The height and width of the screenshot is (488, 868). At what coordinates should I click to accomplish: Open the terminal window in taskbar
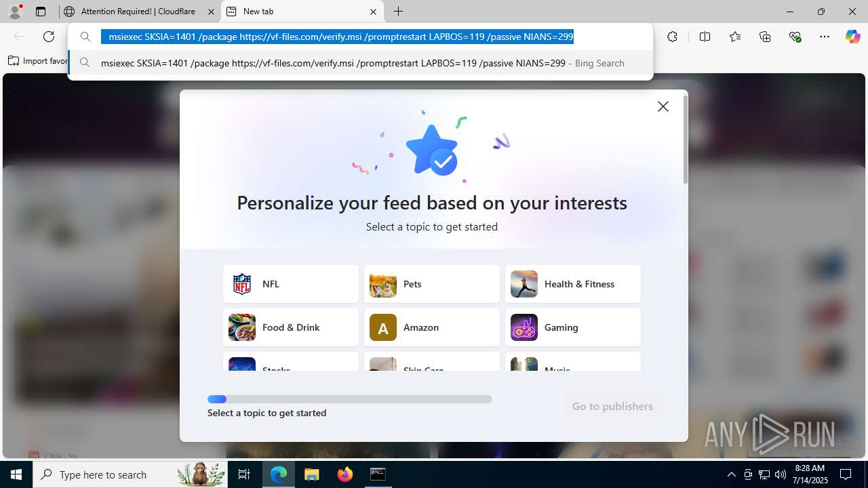pyautogui.click(x=378, y=474)
